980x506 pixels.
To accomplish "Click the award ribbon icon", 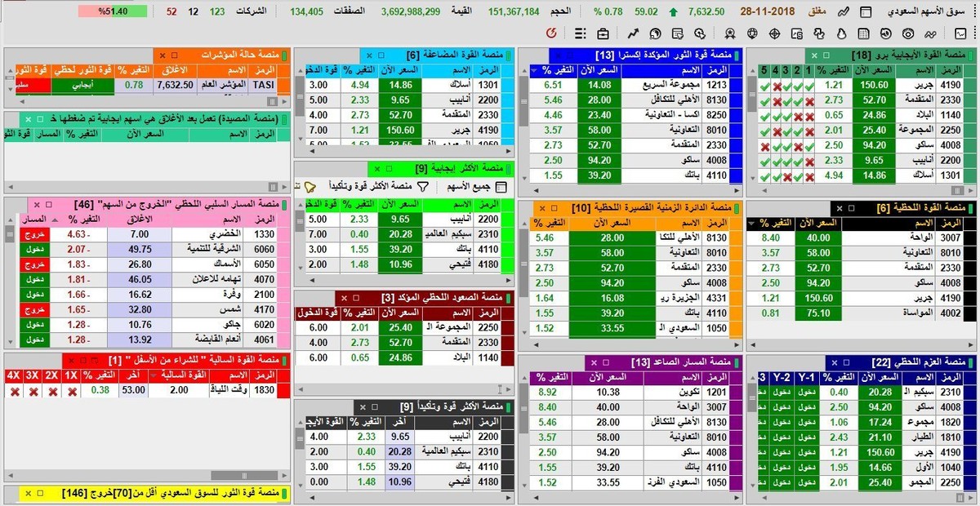I will point(729,33).
